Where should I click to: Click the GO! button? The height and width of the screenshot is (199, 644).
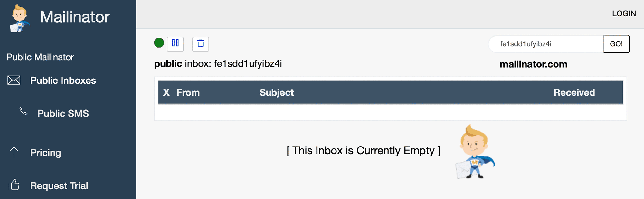point(616,44)
